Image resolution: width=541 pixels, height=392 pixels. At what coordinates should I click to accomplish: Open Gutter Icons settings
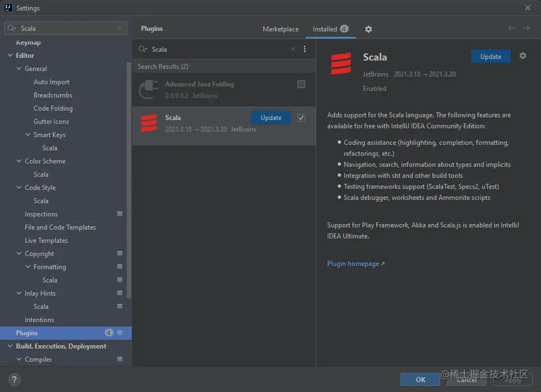51,122
